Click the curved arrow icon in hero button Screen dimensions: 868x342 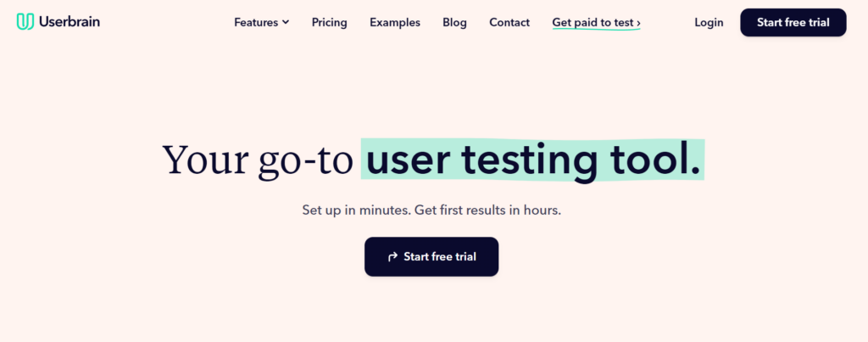click(x=393, y=256)
